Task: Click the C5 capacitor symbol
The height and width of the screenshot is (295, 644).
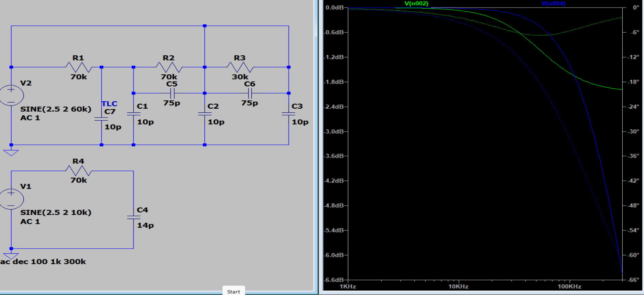Action: 172,93
